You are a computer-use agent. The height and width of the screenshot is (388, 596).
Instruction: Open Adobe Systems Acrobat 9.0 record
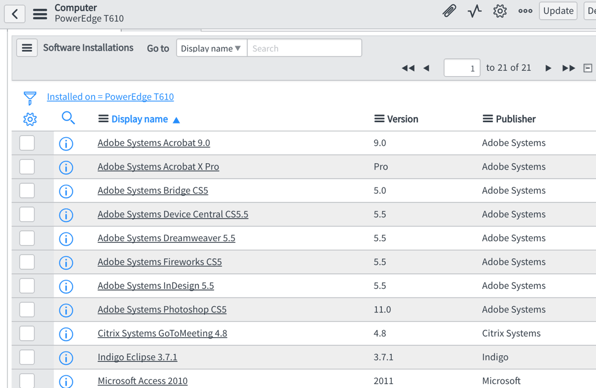click(x=154, y=143)
